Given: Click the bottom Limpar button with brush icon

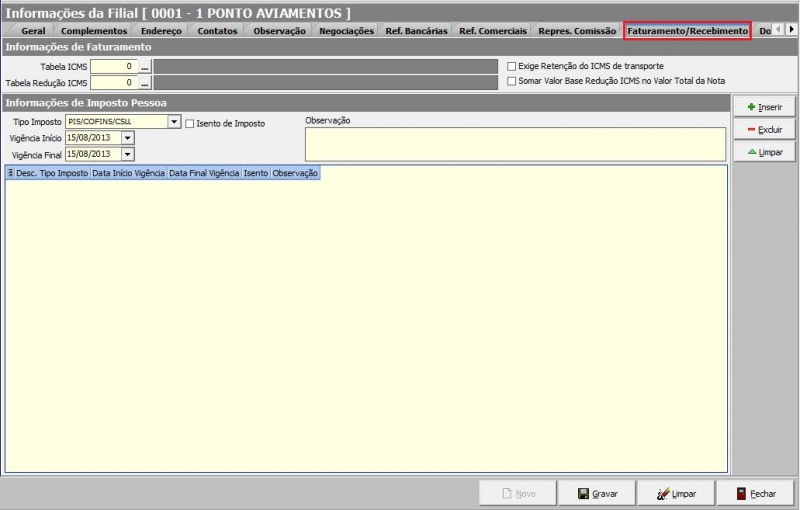Looking at the screenshot, I should click(676, 494).
